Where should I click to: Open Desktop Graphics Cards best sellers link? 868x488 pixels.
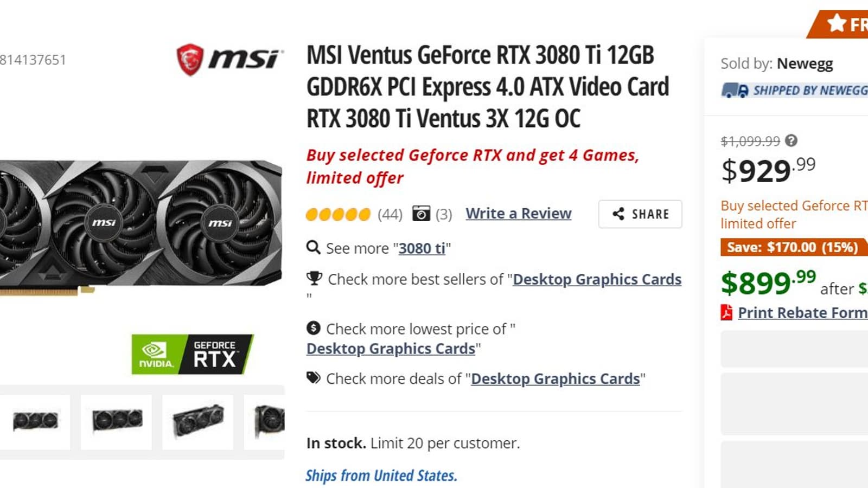click(x=597, y=279)
